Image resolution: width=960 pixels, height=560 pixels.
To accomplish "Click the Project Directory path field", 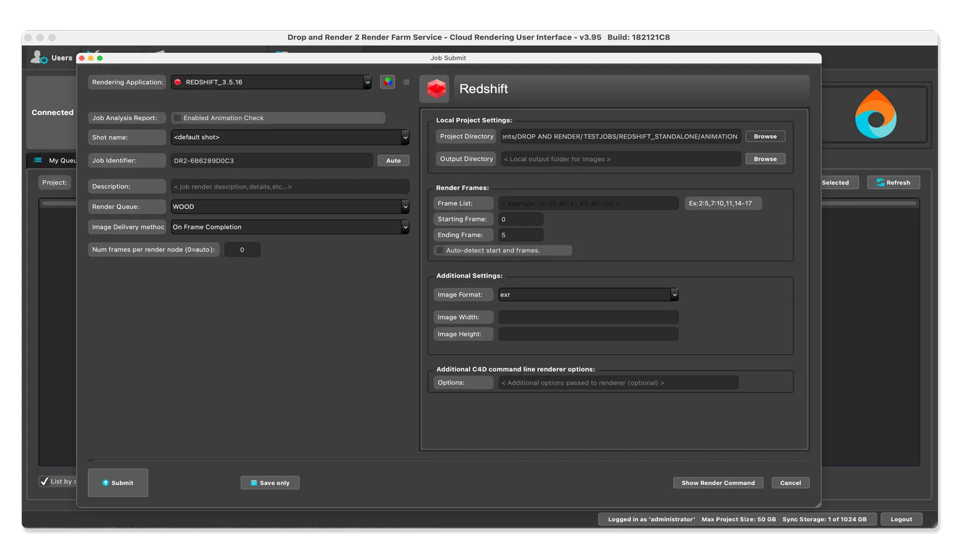I will click(x=621, y=136).
